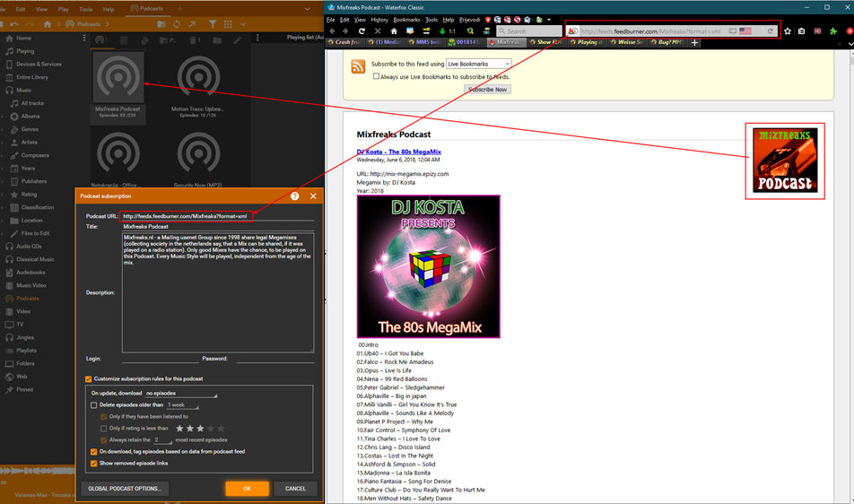The width and height of the screenshot is (854, 504).
Task: Click the help question mark in Podcast subscription dialog
Action: pyautogui.click(x=295, y=196)
